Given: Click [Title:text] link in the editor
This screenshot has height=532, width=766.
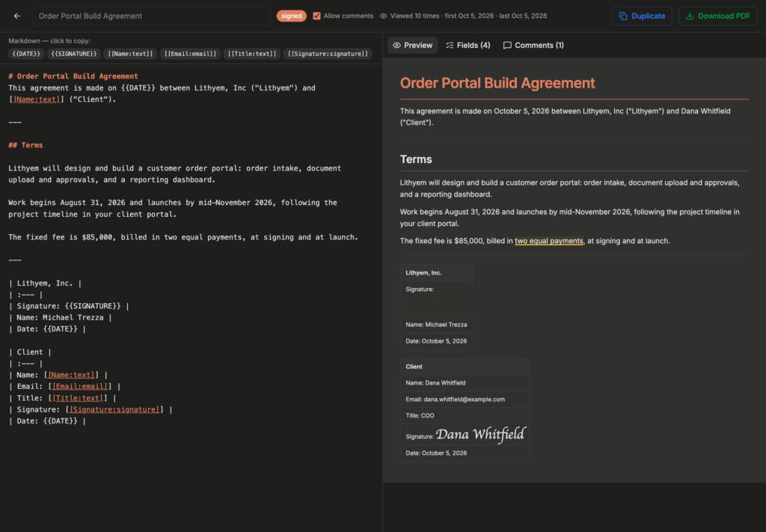Looking at the screenshot, I should pyautogui.click(x=78, y=398).
